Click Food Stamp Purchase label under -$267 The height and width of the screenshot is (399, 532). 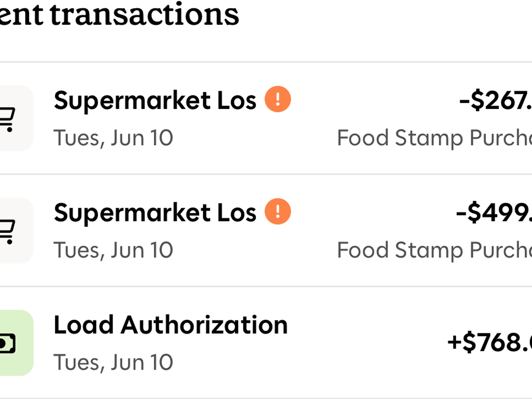pos(434,138)
